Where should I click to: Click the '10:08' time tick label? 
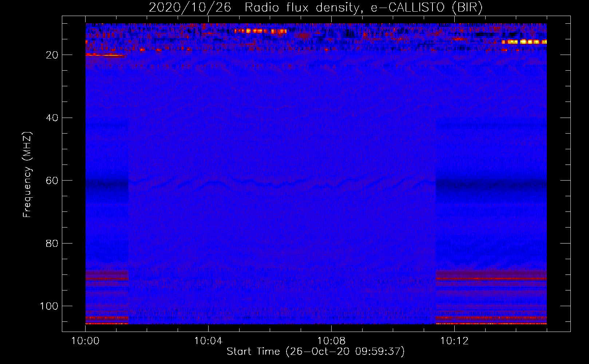pos(331,341)
